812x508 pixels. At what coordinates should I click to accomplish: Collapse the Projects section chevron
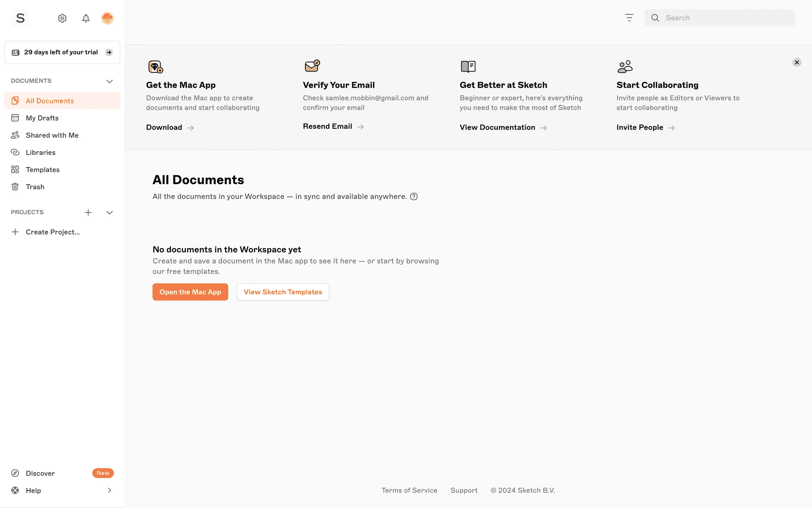tap(110, 213)
